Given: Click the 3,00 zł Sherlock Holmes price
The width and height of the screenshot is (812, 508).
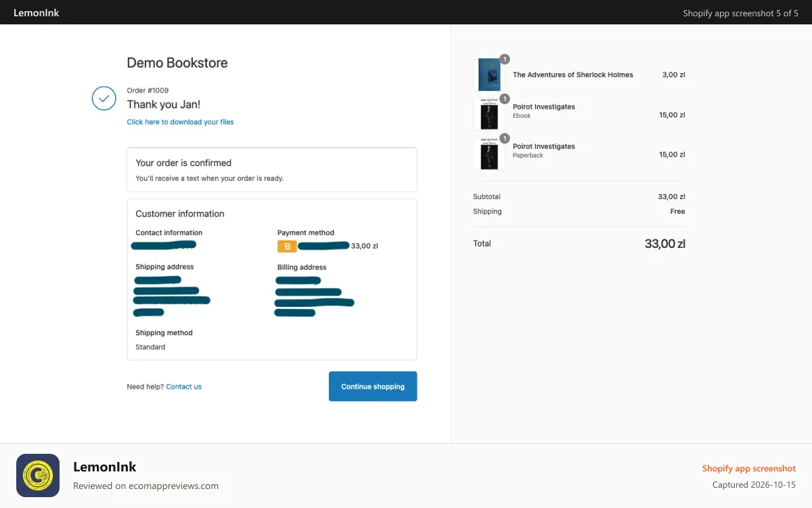Looking at the screenshot, I should 674,75.
